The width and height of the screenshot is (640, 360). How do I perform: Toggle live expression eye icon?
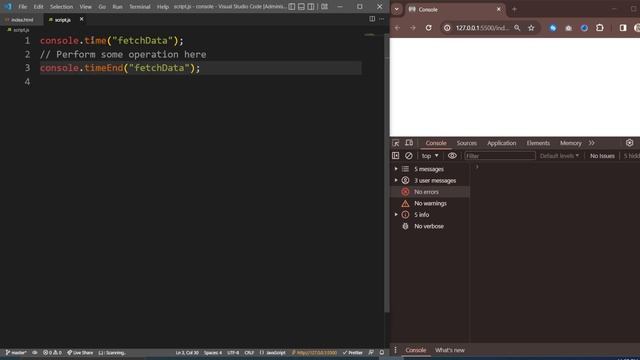[x=452, y=156]
